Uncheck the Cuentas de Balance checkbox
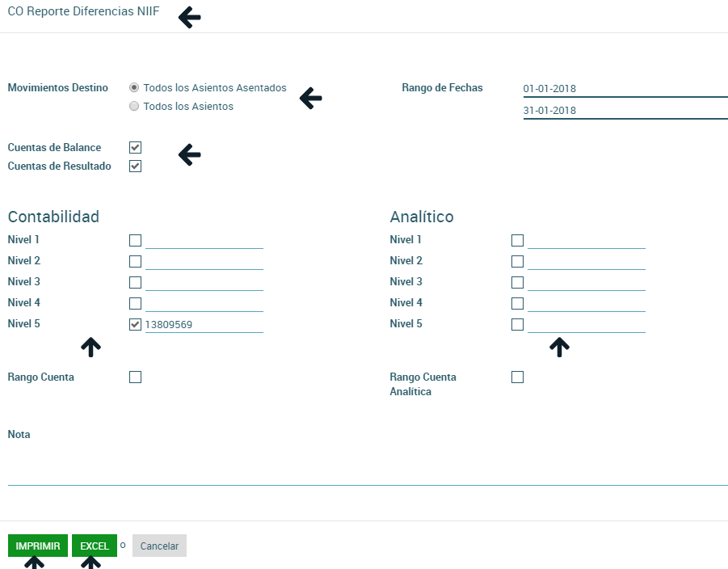Image resolution: width=728 pixels, height=569 pixels. coord(135,148)
